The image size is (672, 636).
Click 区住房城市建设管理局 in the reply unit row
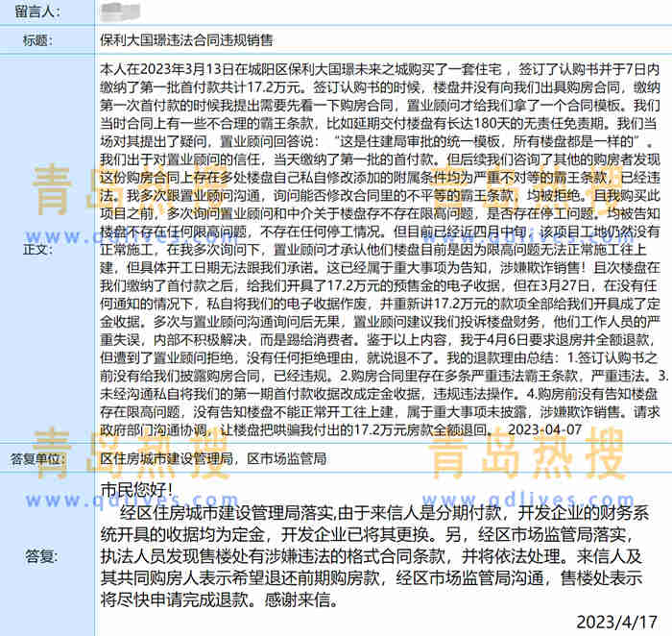(x=167, y=459)
